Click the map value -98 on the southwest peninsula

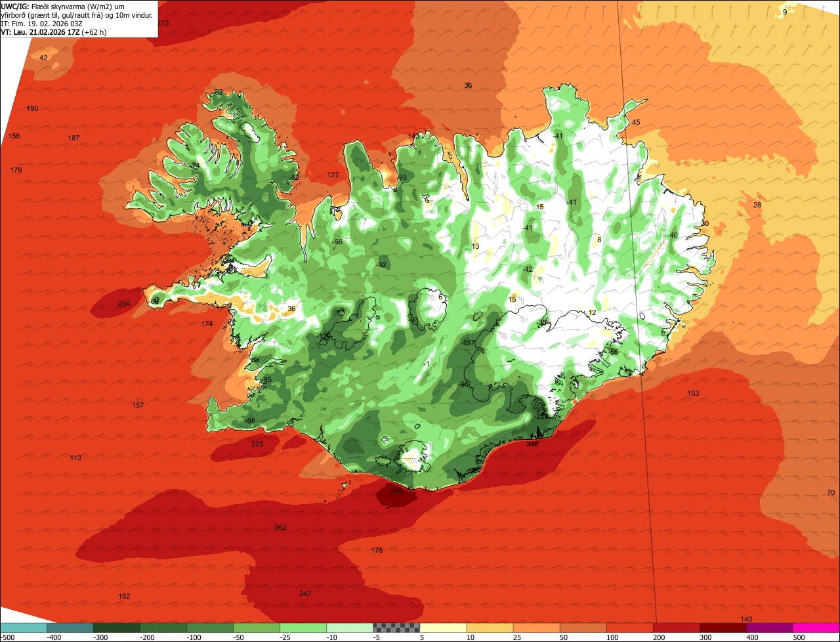point(249,421)
